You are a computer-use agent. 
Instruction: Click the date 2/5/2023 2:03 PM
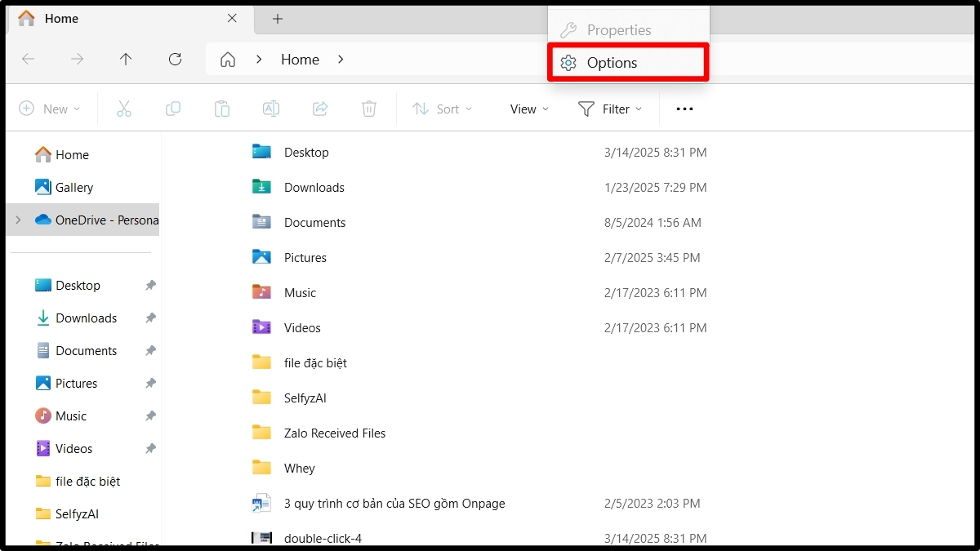pyautogui.click(x=652, y=504)
